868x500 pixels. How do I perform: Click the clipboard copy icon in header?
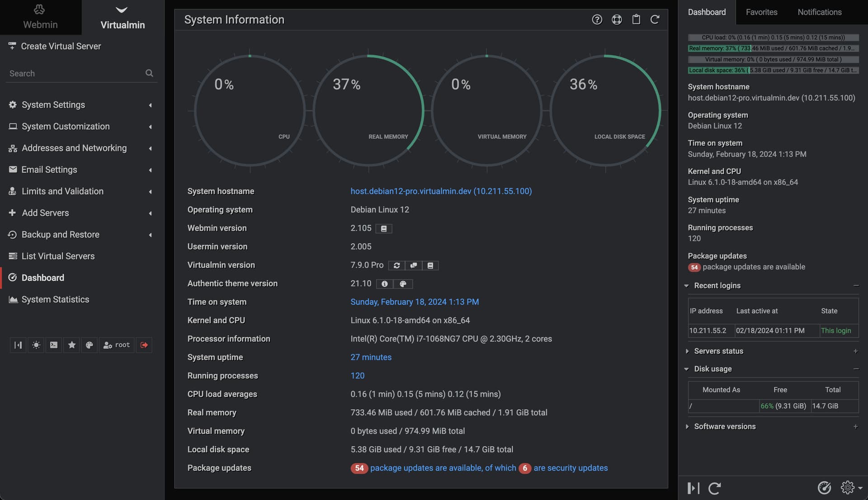[636, 19]
